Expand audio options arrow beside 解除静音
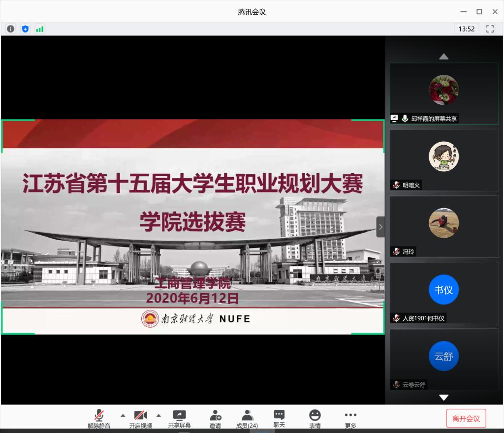Image resolution: width=504 pixels, height=433 pixels. (x=123, y=415)
